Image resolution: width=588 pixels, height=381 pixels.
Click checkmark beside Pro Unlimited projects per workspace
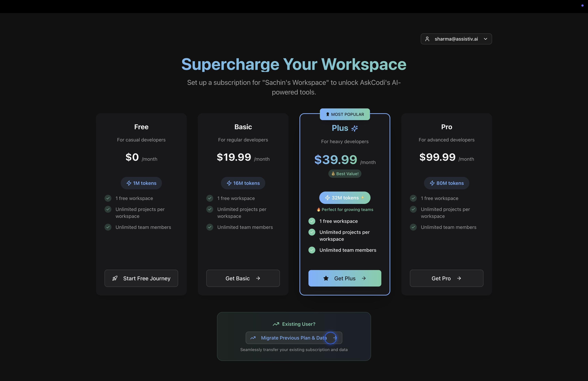click(413, 209)
